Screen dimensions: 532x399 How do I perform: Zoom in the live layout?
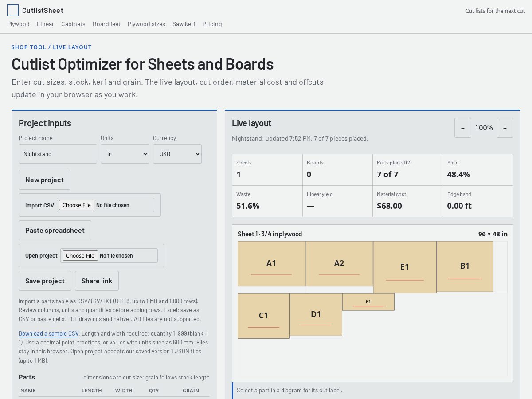click(505, 128)
